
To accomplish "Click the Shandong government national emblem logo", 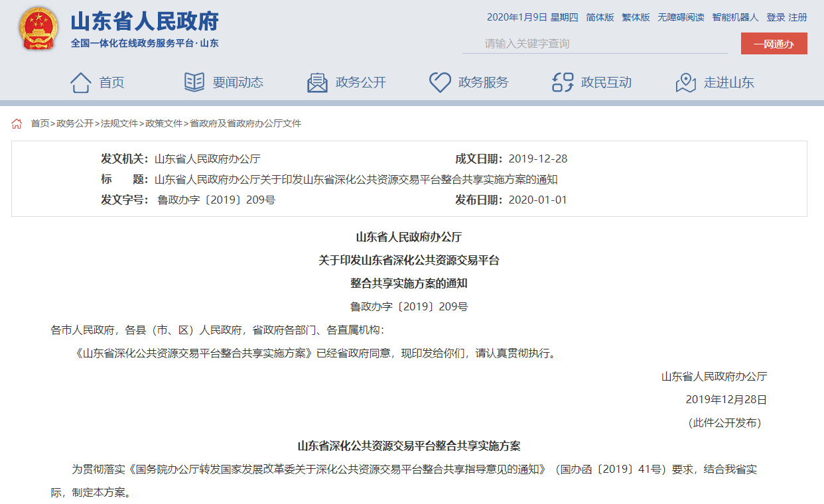I will click(x=38, y=30).
